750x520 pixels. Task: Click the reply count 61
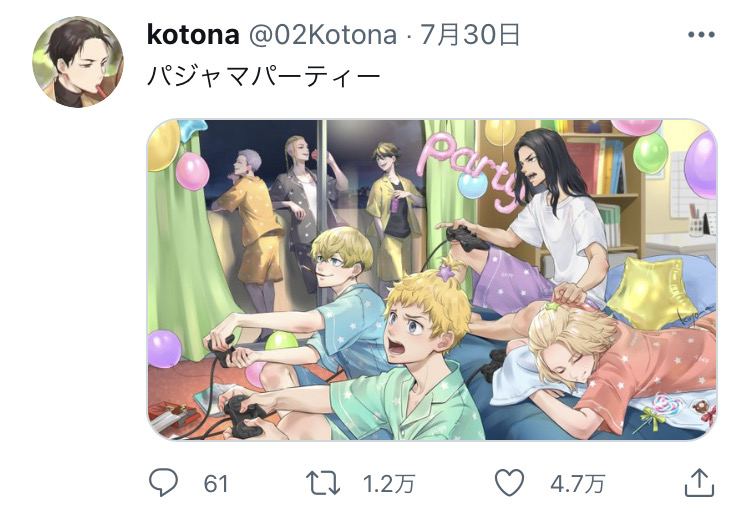[216, 484]
